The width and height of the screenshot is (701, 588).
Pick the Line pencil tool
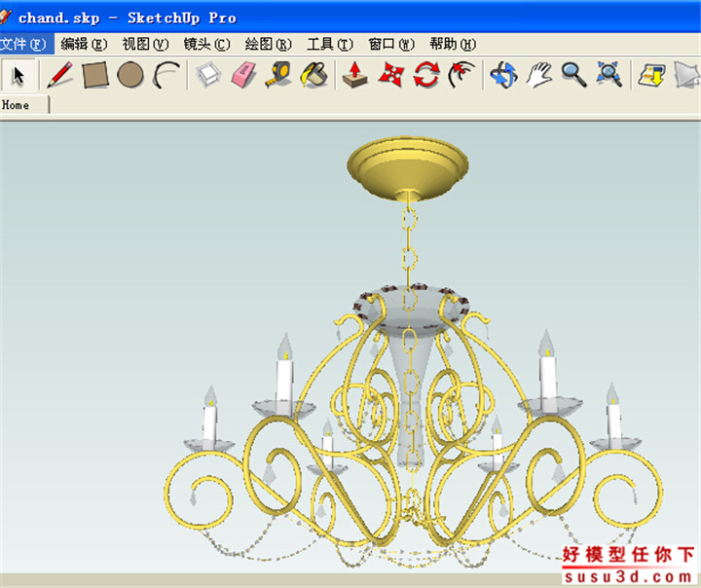pos(59,75)
